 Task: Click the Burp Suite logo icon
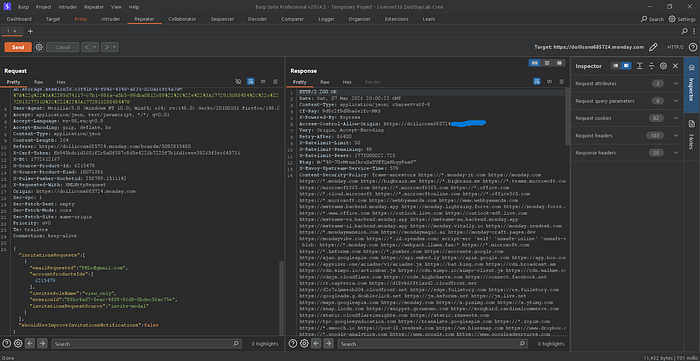pyautogui.click(x=7, y=7)
